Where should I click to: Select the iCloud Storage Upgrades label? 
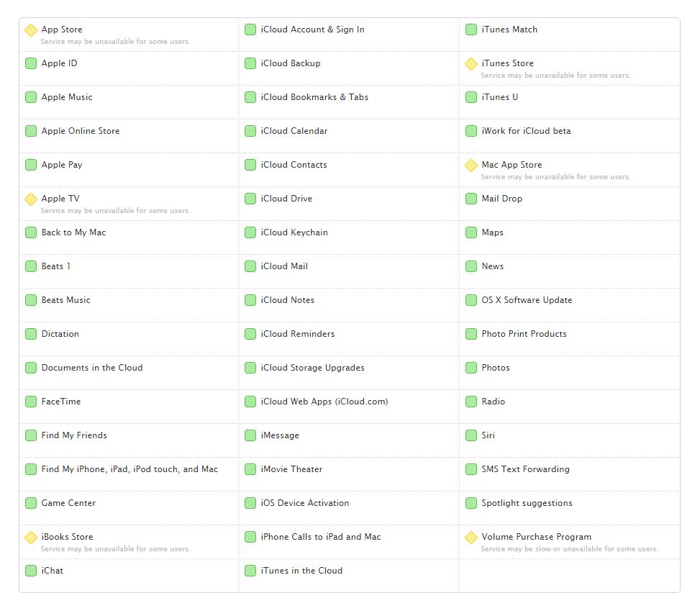[312, 368]
